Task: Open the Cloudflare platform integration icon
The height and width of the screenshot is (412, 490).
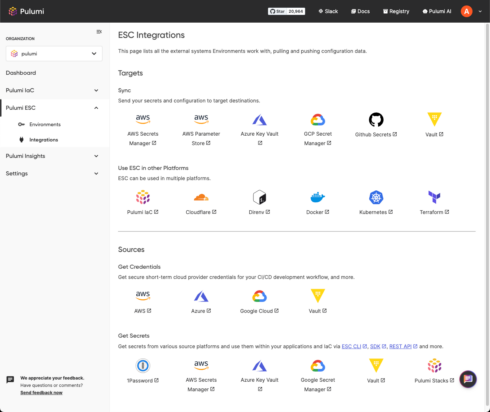Action: (201, 197)
